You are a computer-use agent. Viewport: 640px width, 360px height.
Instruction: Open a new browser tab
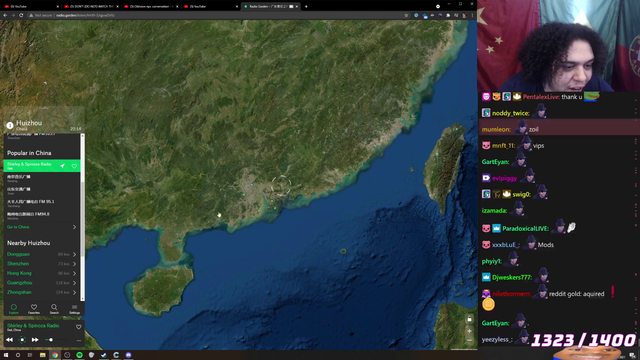pos(306,7)
